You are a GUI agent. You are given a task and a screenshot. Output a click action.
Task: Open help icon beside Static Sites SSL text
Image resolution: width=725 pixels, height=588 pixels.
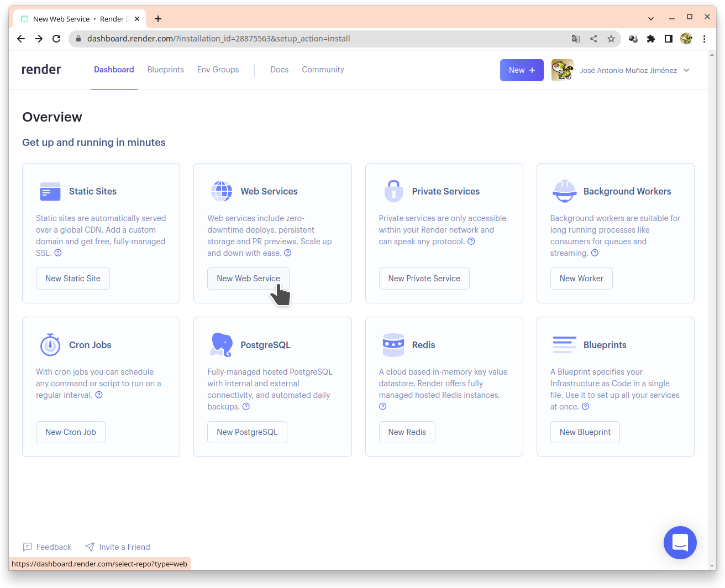click(x=58, y=253)
